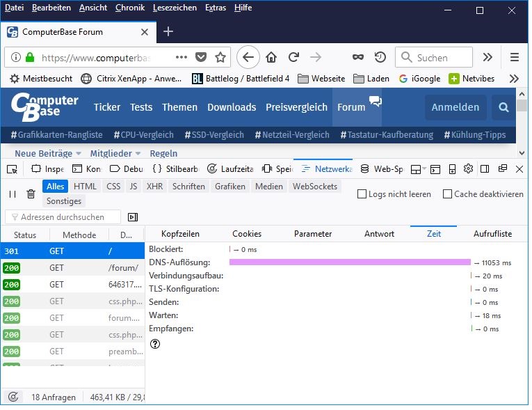
Task: Switch to Antwort details tab
Action: coord(379,234)
